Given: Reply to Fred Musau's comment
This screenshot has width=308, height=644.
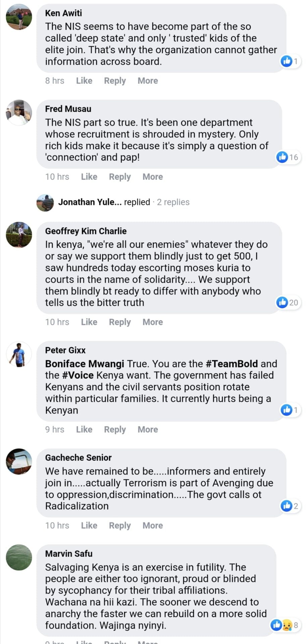Looking at the screenshot, I should coord(120,177).
